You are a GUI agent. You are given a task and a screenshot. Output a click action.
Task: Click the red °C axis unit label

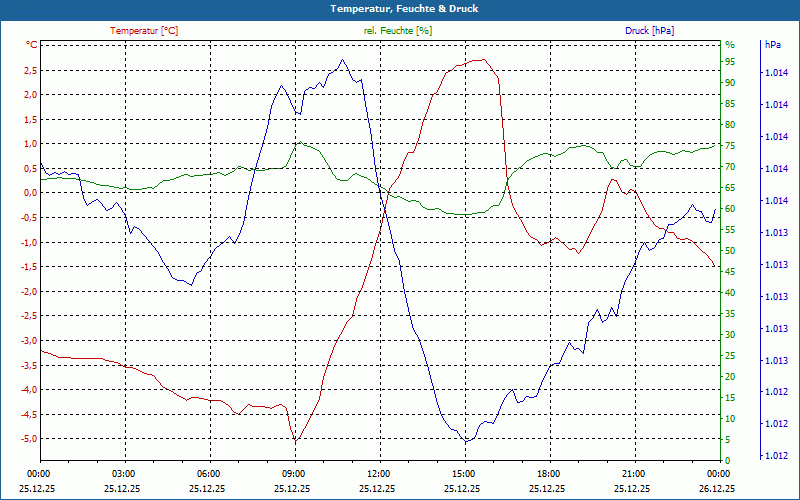31,45
